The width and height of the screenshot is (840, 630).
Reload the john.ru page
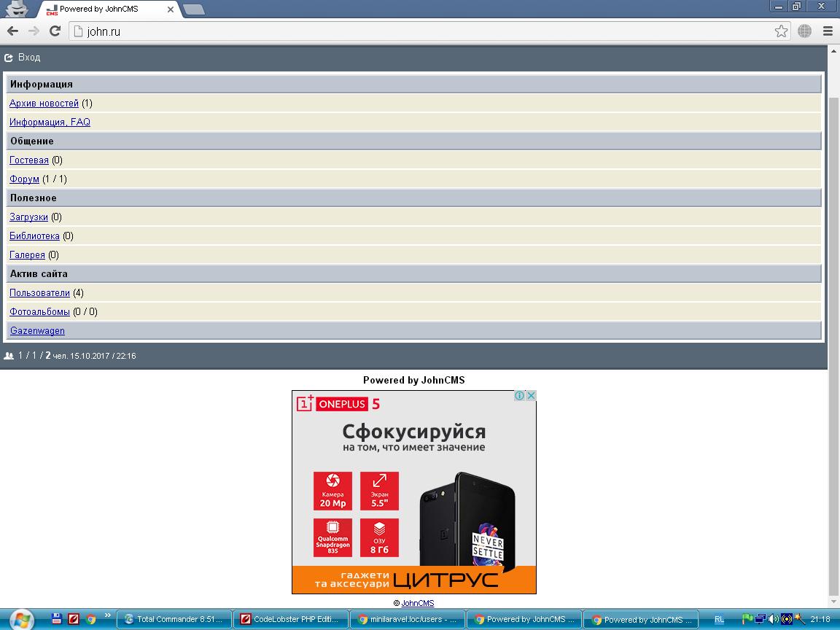click(55, 31)
